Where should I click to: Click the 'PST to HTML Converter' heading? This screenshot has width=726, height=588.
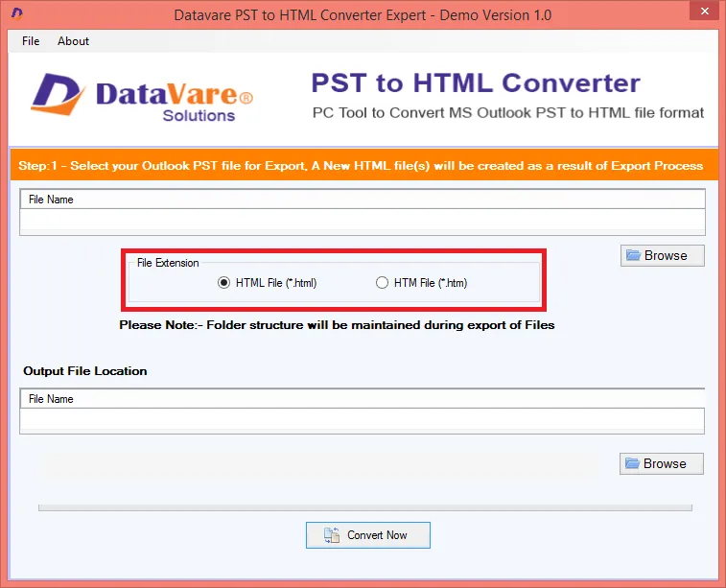tap(476, 83)
